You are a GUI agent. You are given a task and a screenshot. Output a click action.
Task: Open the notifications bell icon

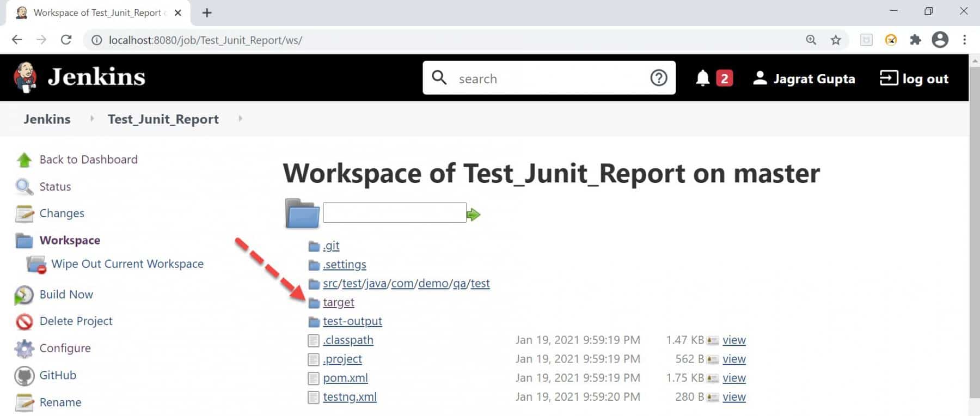point(702,78)
